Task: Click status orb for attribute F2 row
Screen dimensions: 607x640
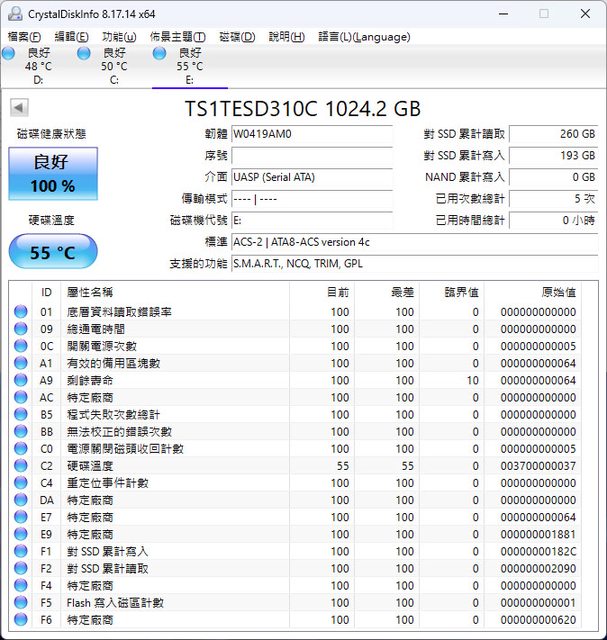Action: tap(21, 569)
